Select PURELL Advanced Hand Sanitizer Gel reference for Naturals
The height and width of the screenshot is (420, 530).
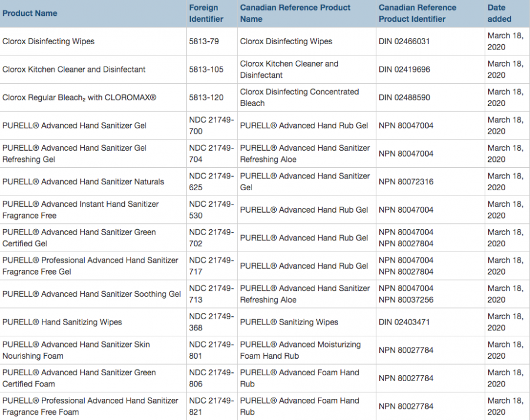click(305, 181)
